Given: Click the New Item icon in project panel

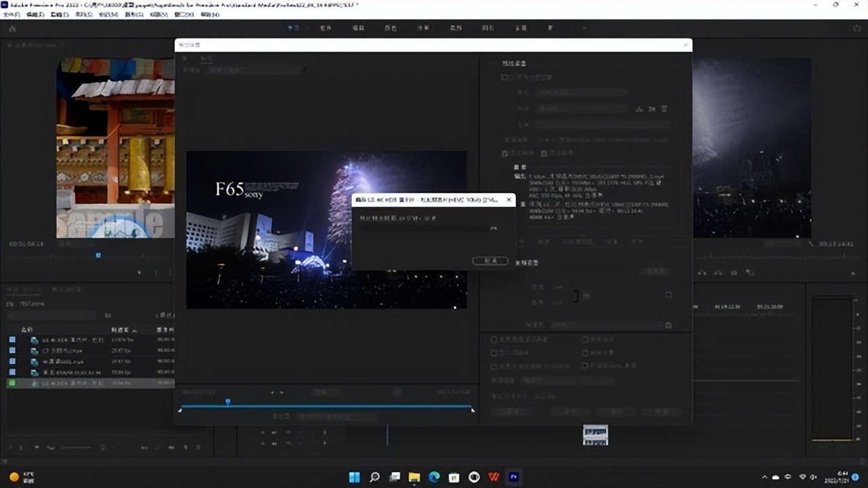Looking at the screenshot, I should (x=186, y=447).
